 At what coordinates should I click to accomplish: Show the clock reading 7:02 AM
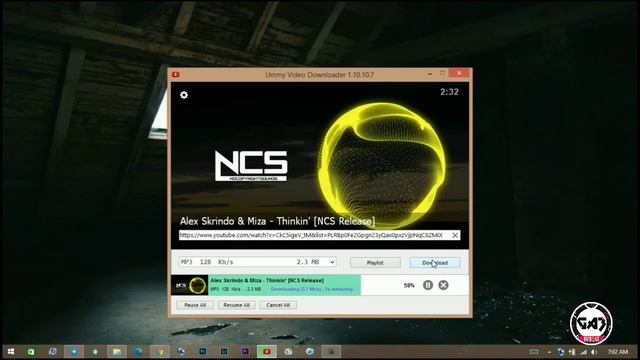[618, 352]
